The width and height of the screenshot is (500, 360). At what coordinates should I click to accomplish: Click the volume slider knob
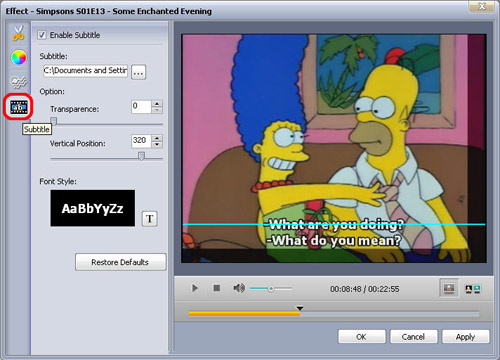pyautogui.click(x=271, y=289)
